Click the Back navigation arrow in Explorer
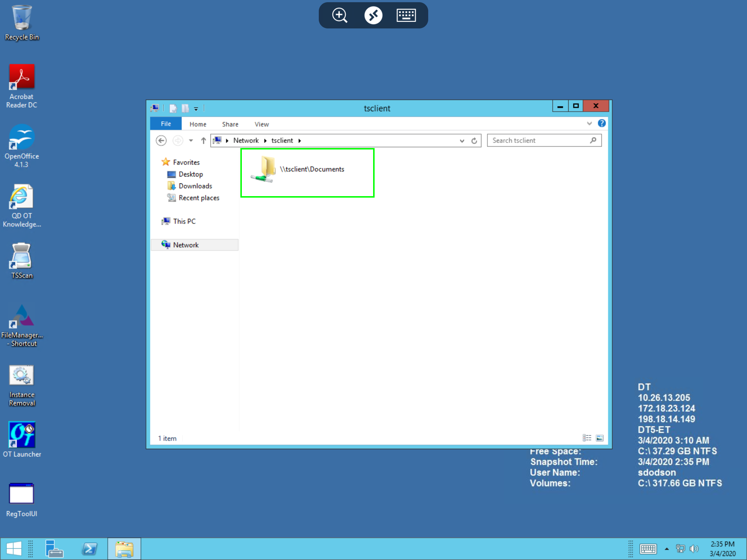 (161, 140)
